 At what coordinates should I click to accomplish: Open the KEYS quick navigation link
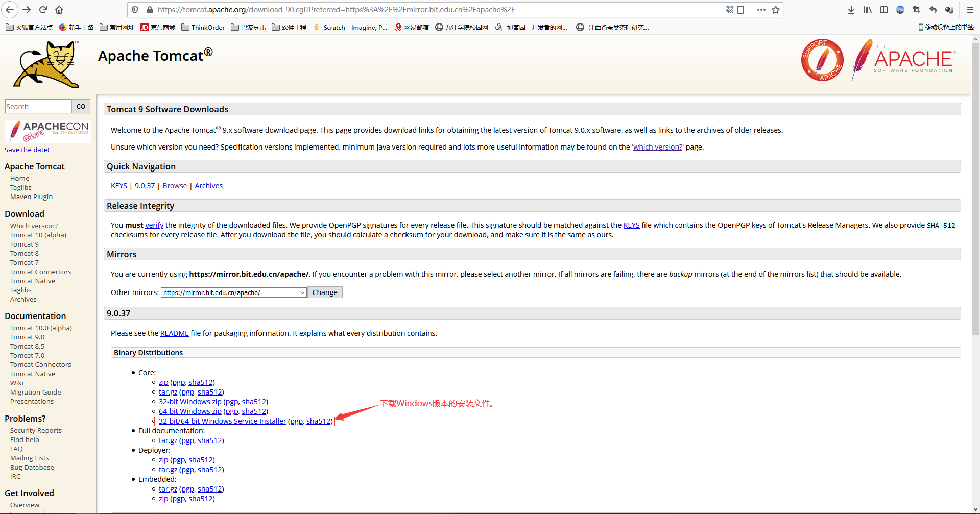point(119,186)
